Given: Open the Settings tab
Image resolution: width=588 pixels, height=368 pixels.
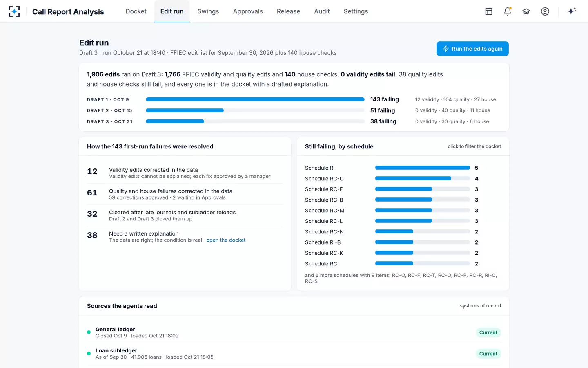Looking at the screenshot, I should (x=356, y=11).
